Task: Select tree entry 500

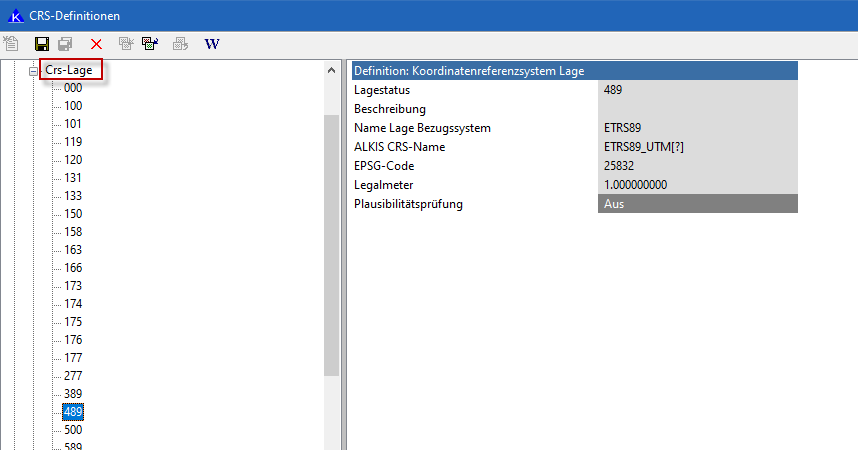Action: [73, 430]
